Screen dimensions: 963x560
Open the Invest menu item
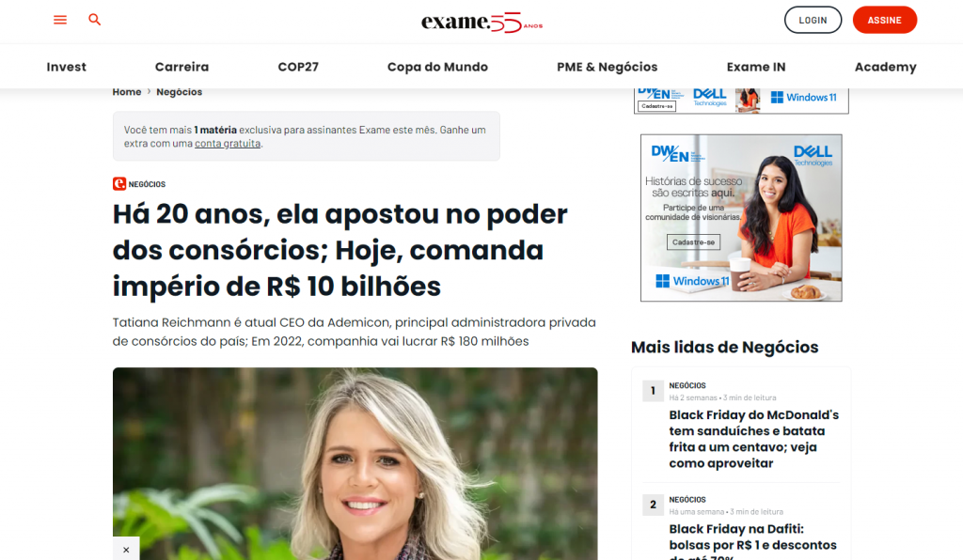click(67, 67)
